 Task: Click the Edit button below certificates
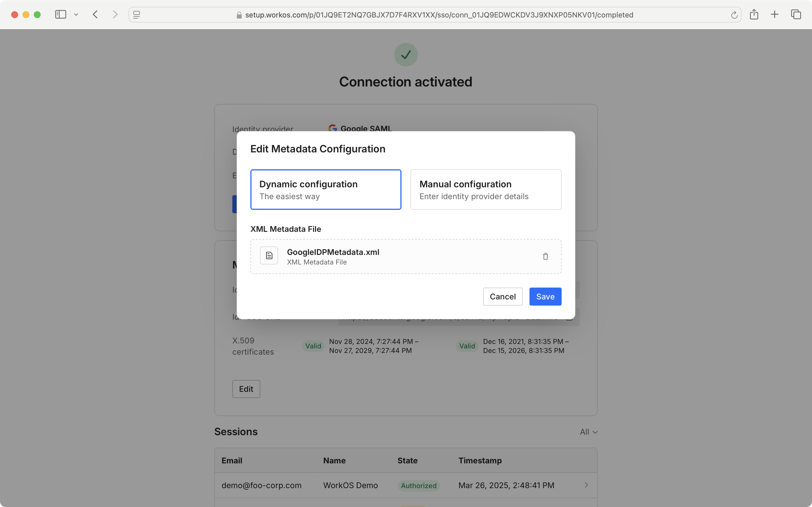click(246, 389)
